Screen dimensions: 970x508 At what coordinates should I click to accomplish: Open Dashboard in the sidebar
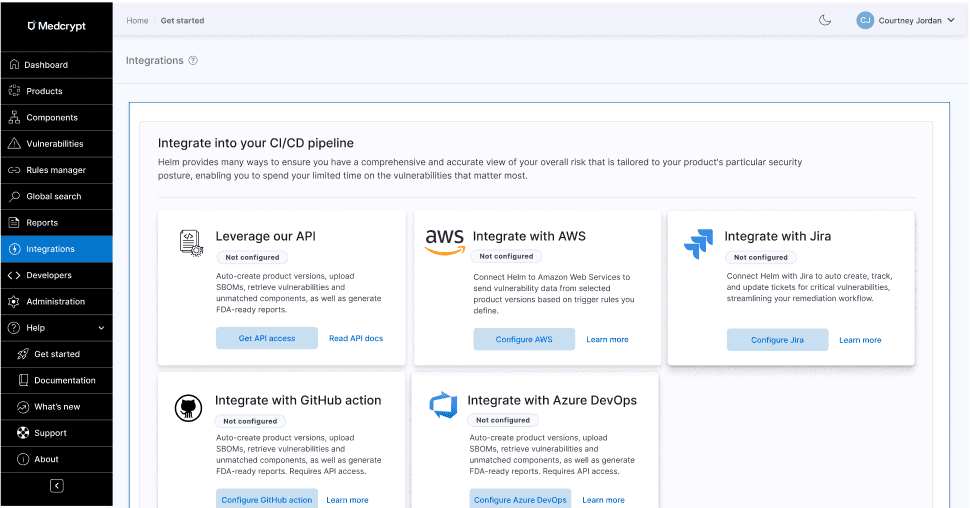(x=56, y=64)
